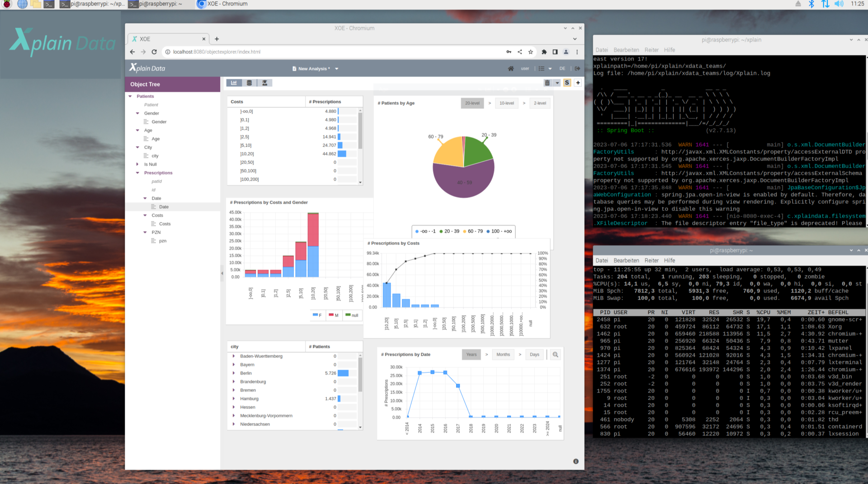The width and height of the screenshot is (868, 484).
Task: Expand the Berlin row in city list
Action: point(233,373)
